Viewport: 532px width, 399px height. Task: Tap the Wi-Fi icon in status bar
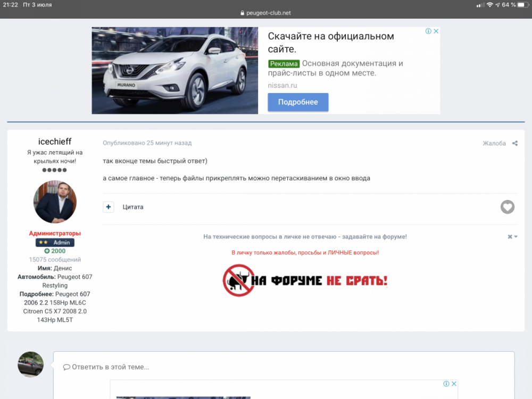tap(489, 5)
